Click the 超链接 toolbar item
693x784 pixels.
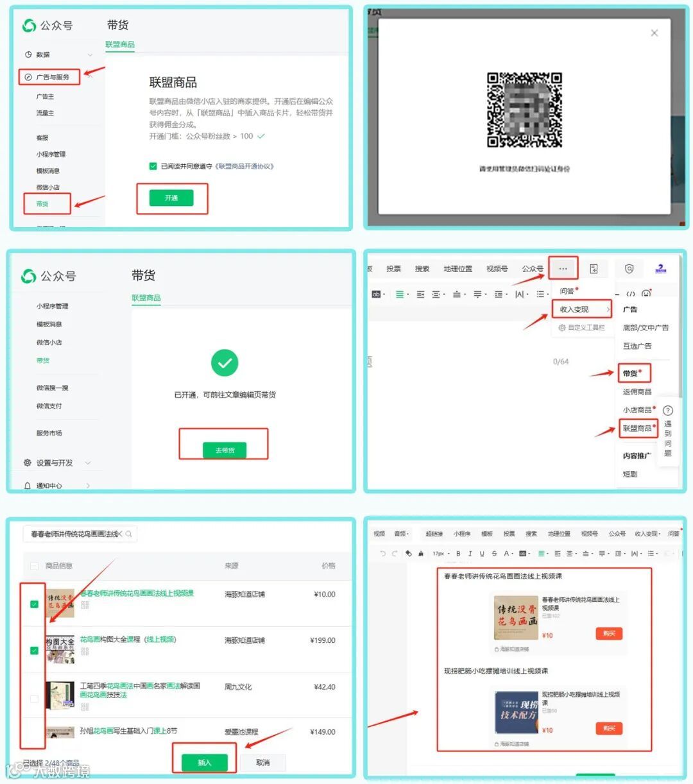pos(434,534)
